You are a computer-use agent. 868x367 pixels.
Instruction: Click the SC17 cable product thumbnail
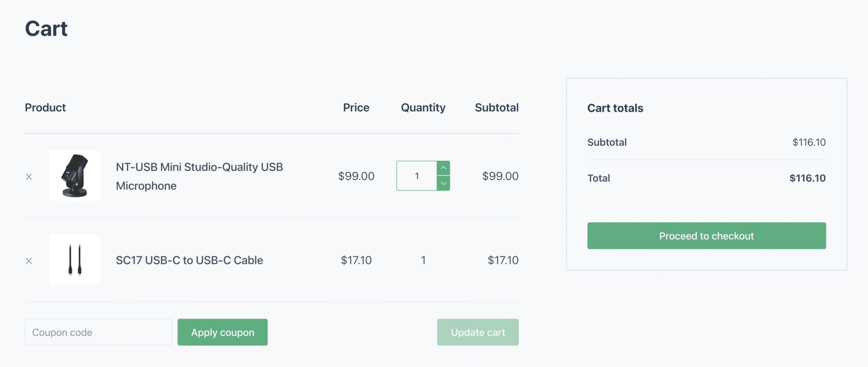74,260
